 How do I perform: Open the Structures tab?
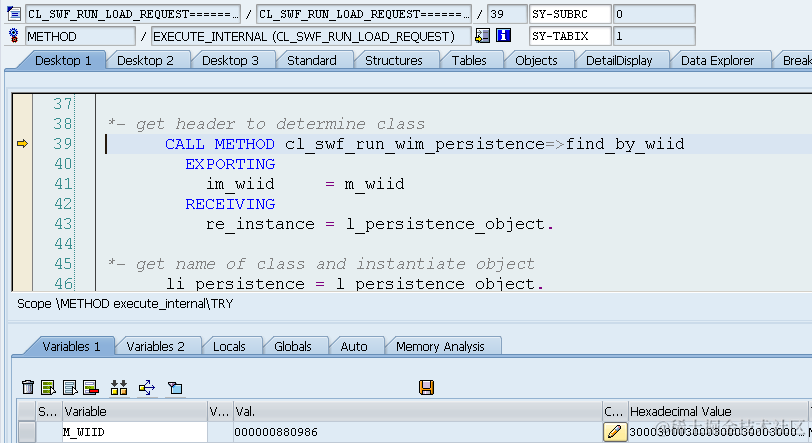pyautogui.click(x=394, y=61)
